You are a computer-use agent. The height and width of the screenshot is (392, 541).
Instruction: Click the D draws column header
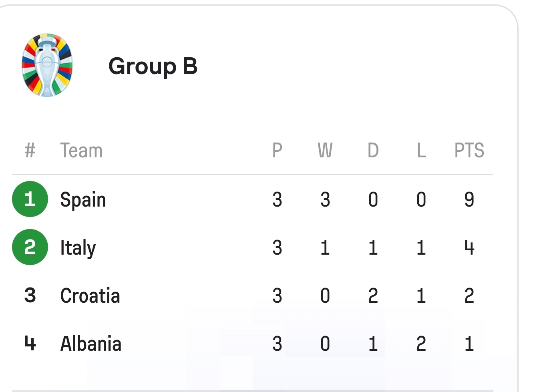tap(373, 151)
